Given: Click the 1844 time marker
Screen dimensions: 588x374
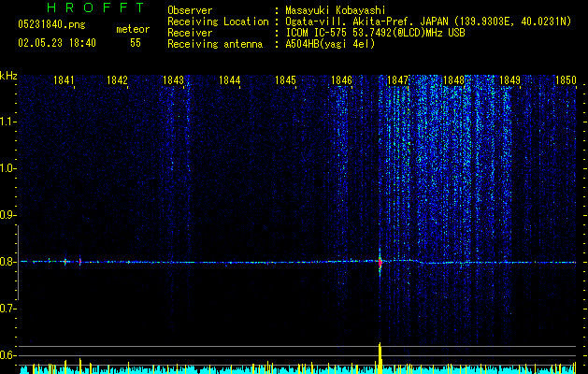Looking at the screenshot, I should [x=230, y=80].
